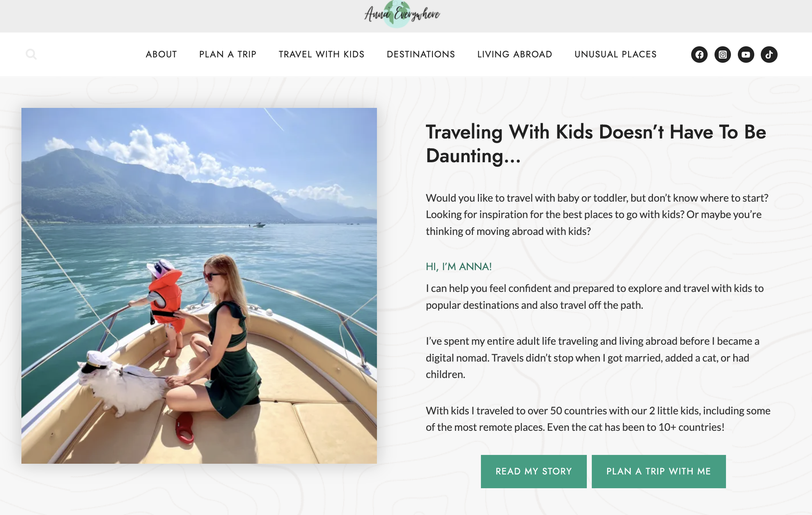Open the YouTube social icon
This screenshot has height=515, width=812.
746,54
